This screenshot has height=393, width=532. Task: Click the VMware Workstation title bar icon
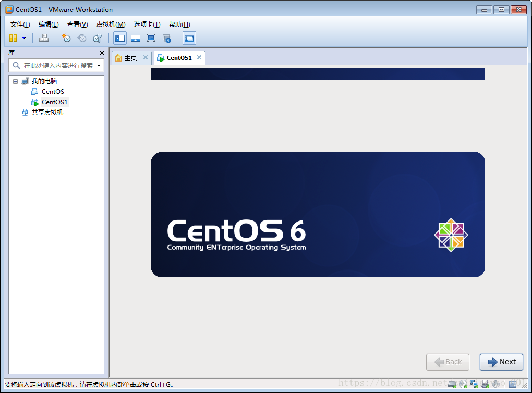pyautogui.click(x=9, y=9)
